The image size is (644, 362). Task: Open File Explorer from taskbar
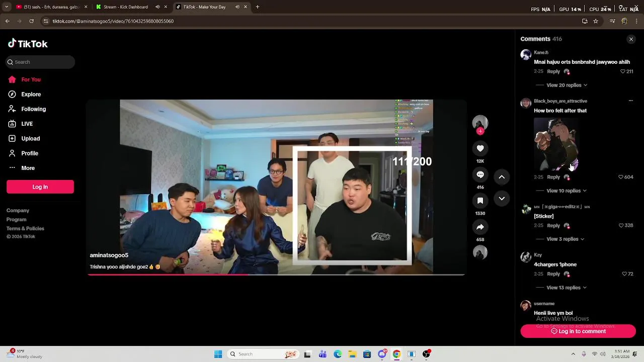point(352,354)
